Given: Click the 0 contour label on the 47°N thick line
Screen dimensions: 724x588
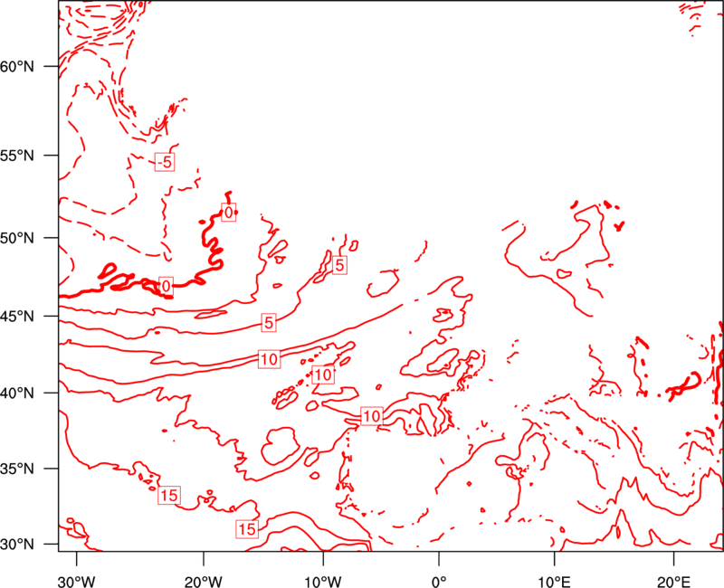Looking at the screenshot, I should 167,286.
